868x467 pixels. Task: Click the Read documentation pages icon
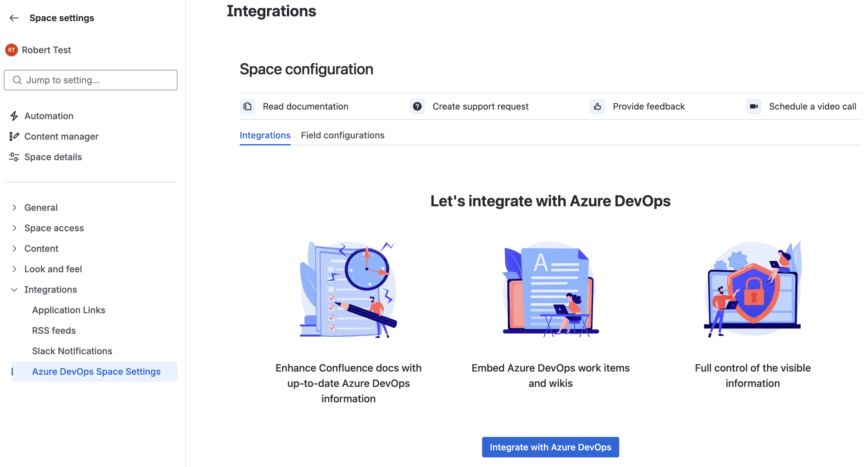tap(247, 106)
